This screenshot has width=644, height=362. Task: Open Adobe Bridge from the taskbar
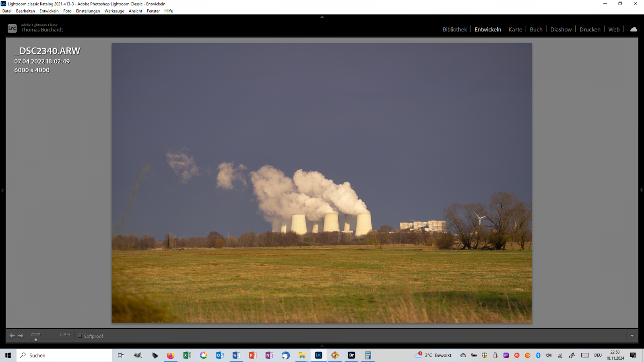pos(351,355)
